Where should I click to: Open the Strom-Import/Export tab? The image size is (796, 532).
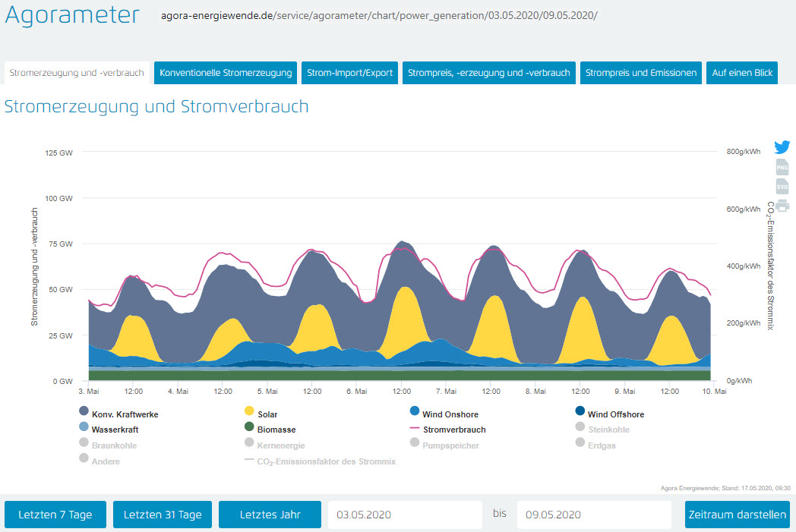(349, 73)
